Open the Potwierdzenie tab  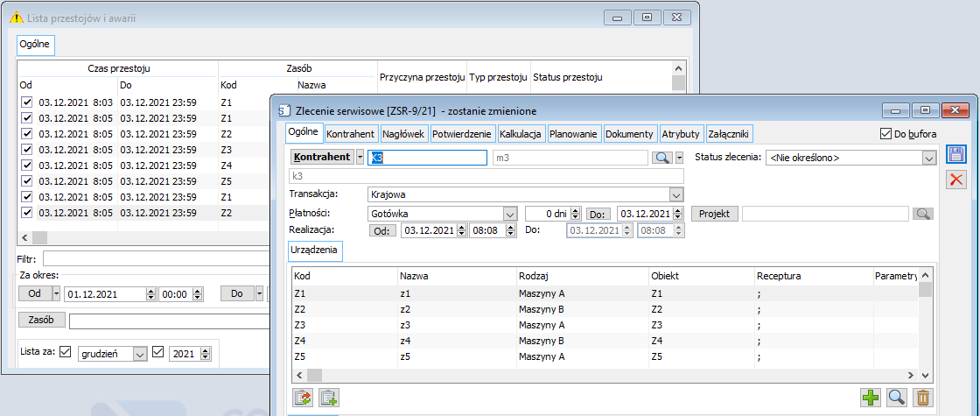point(463,134)
